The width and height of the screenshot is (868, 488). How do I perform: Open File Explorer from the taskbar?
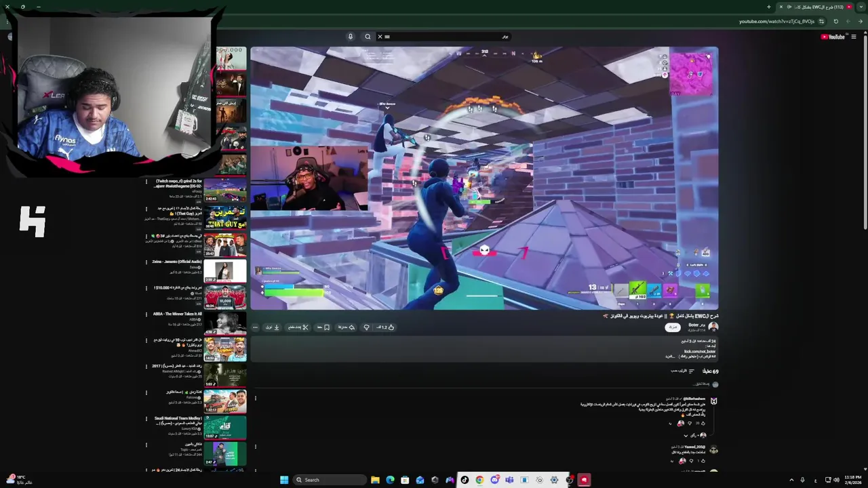pyautogui.click(x=375, y=480)
